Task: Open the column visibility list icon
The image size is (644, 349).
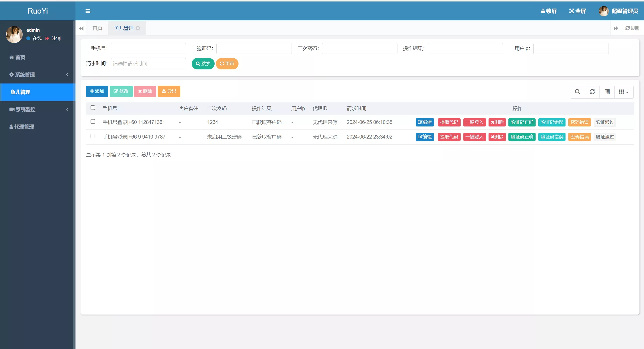Action: (x=607, y=92)
